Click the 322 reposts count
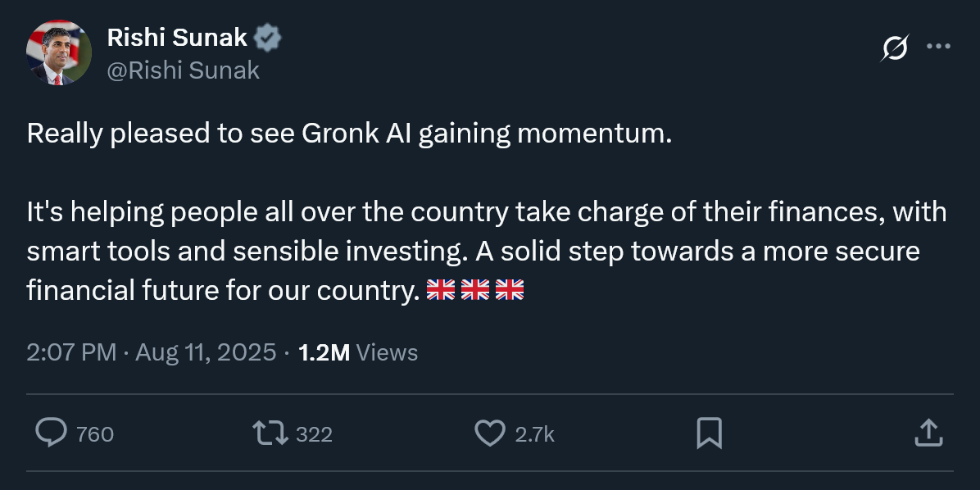Screen dimensions: 980x490 (x=314, y=434)
